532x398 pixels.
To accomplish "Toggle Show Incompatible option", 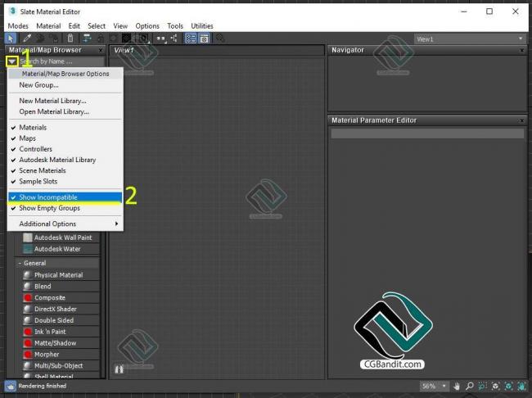I will pyautogui.click(x=65, y=197).
